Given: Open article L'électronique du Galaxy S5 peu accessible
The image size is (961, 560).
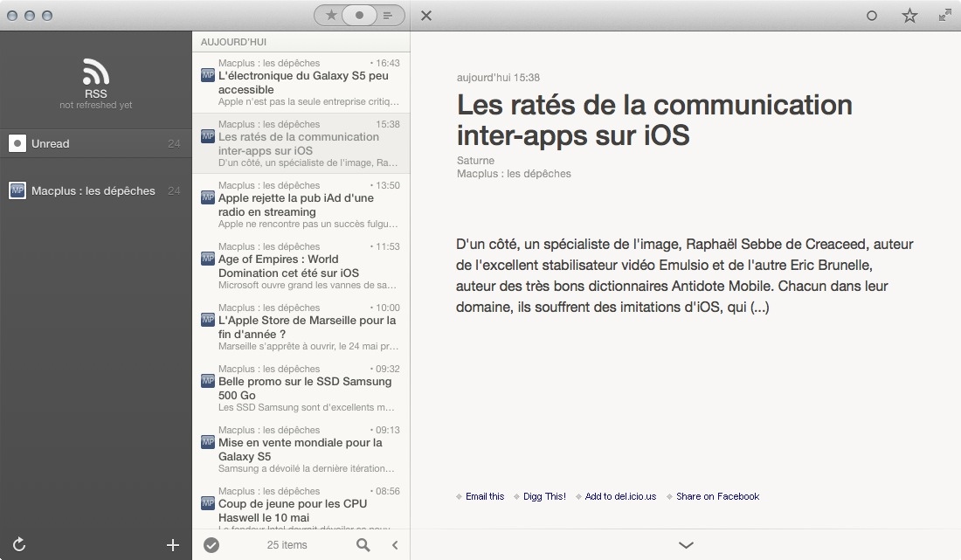Looking at the screenshot, I should tap(301, 83).
